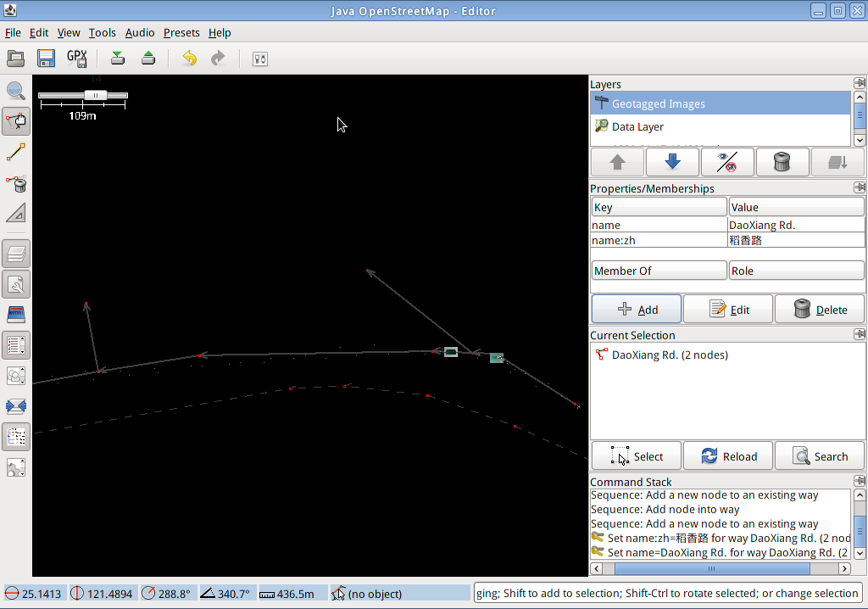This screenshot has width=868, height=609.
Task: Collapse the Properties/Memberships panel
Action: (859, 188)
